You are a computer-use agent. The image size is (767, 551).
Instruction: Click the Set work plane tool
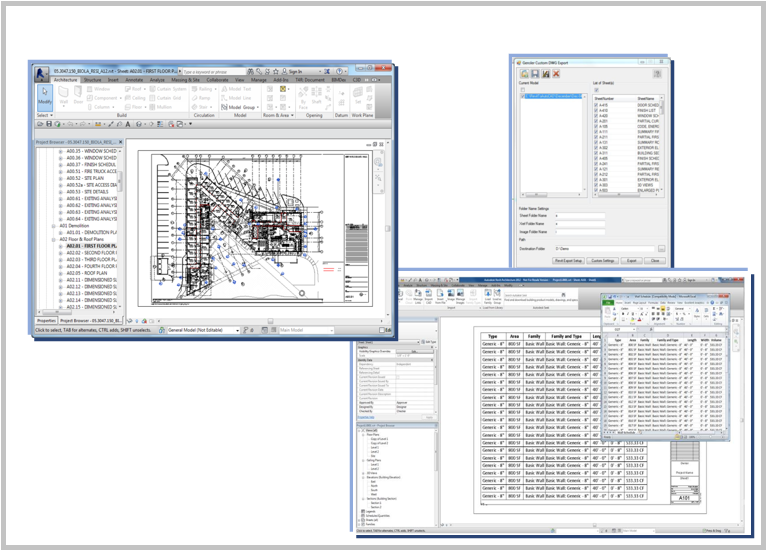pos(358,95)
